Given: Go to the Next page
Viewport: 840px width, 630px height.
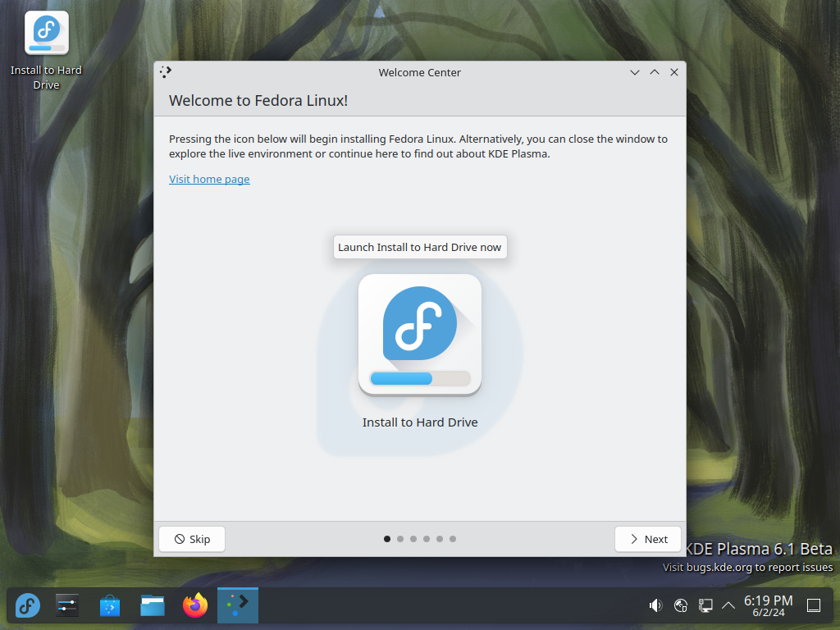Looking at the screenshot, I should point(648,539).
